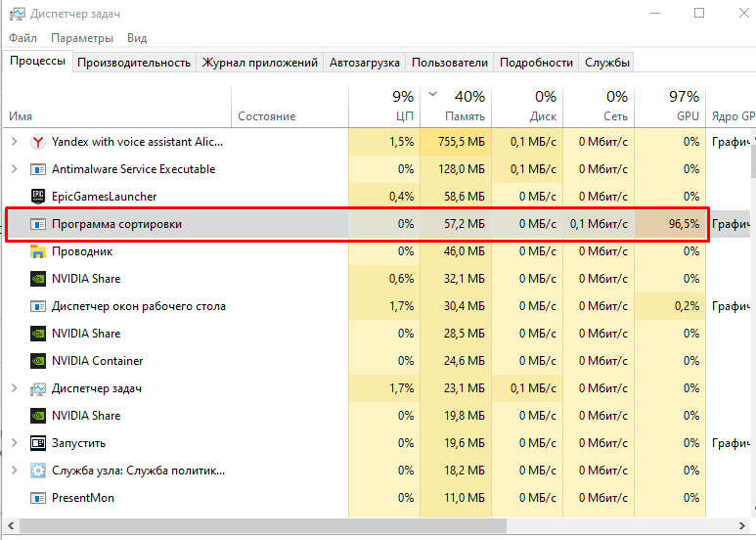Click NVIDIA Share icon with 28,5 МБ
Image resolution: width=756 pixels, height=540 pixels.
(x=37, y=334)
